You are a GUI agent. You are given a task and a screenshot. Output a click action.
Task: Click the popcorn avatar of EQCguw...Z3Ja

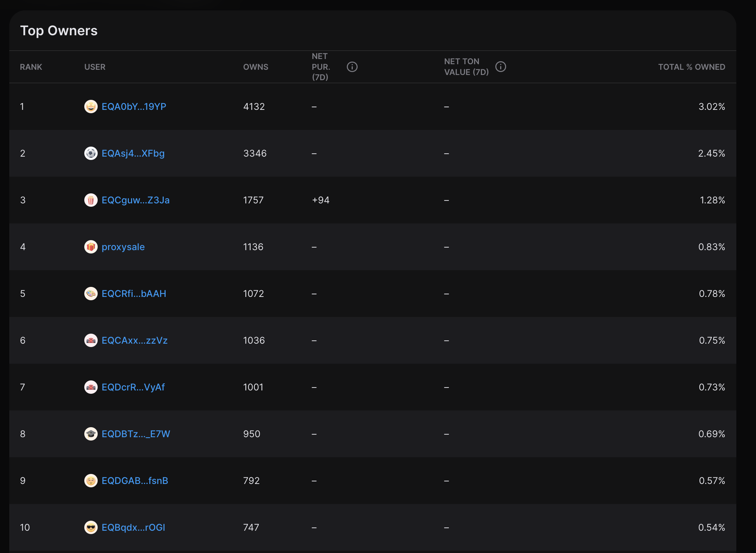tap(91, 200)
